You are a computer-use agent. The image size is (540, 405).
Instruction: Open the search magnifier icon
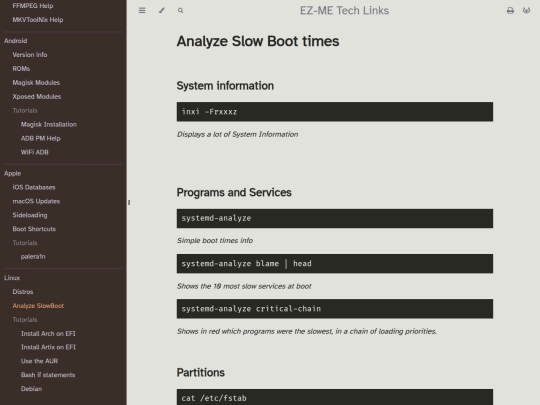coord(180,11)
